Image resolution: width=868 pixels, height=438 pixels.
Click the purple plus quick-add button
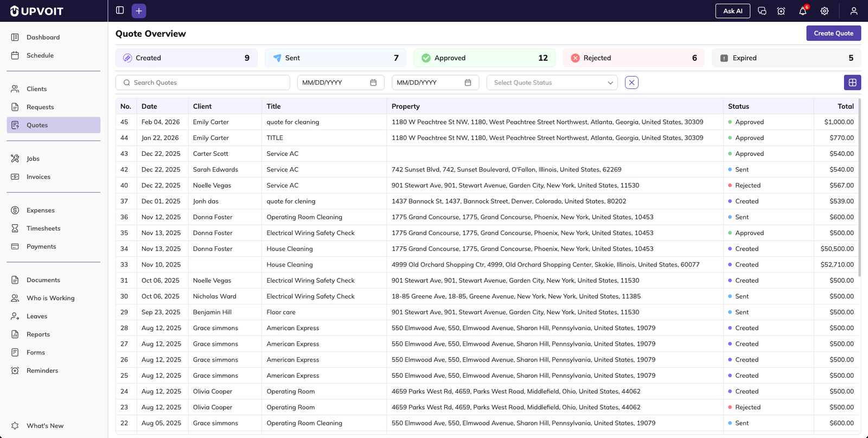pos(139,11)
